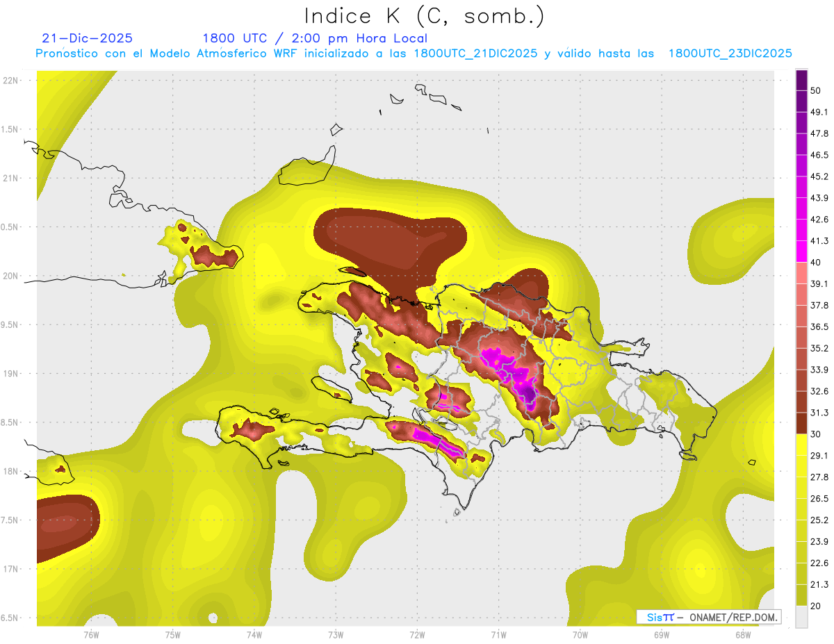Select the "69W" longitude label
Screen dimensions: 834x644
pos(662,635)
